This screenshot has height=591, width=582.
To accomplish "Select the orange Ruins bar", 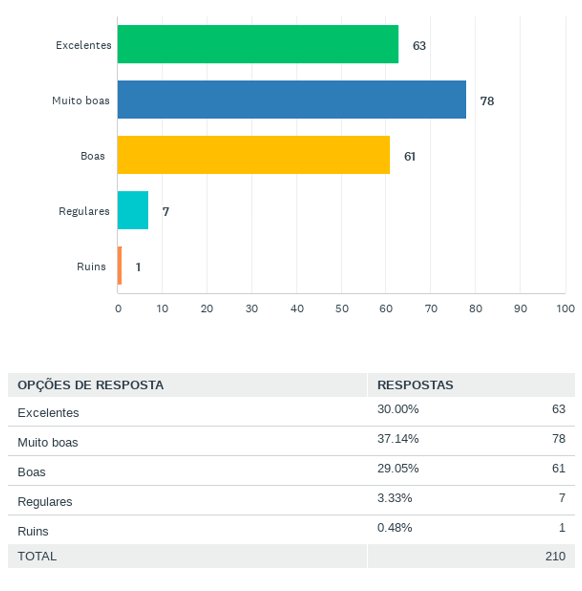I will click(x=119, y=265).
